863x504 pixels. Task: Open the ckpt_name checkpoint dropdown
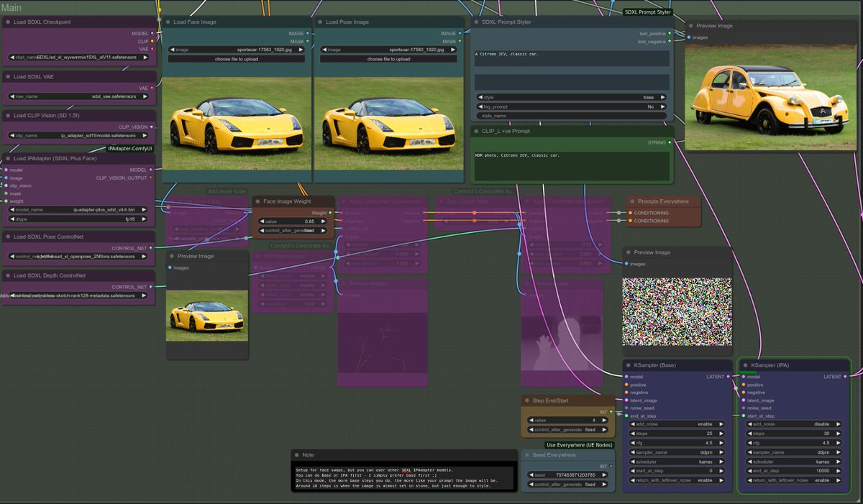pyautogui.click(x=78, y=58)
